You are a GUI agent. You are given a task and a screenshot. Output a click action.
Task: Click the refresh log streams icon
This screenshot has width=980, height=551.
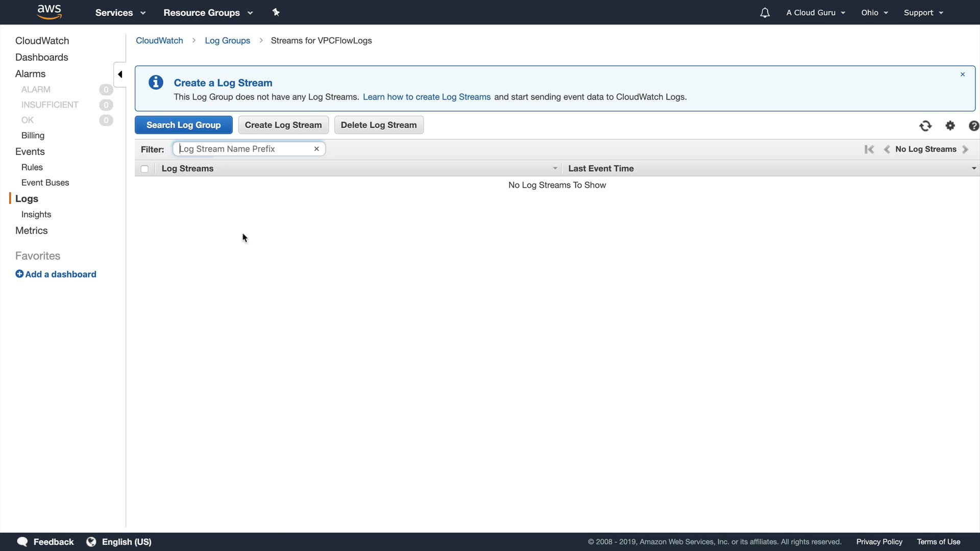click(925, 126)
